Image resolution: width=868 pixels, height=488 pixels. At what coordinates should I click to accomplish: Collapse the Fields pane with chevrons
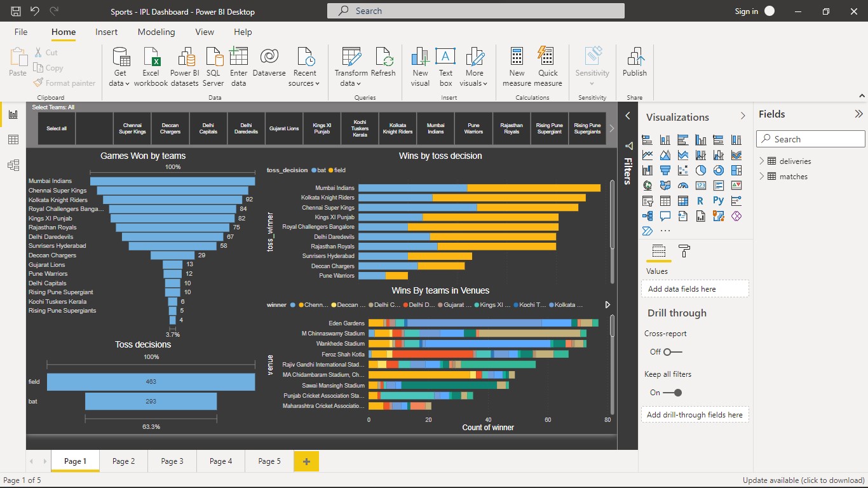pos(858,114)
